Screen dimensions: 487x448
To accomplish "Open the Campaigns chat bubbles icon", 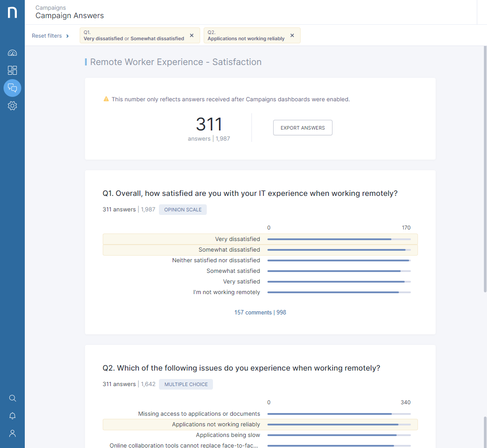I will click(x=12, y=88).
